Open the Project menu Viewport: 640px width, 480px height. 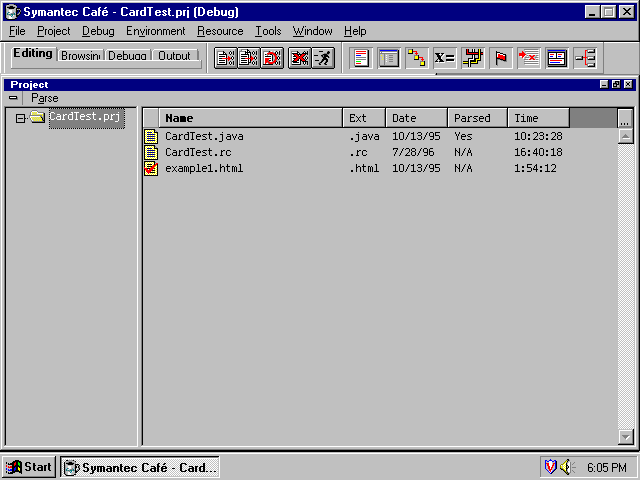click(53, 31)
